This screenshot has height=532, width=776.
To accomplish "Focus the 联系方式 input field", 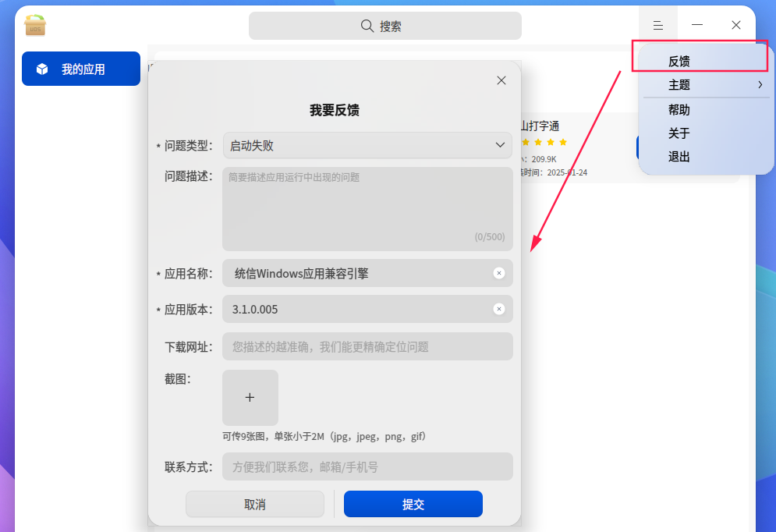I will click(367, 466).
